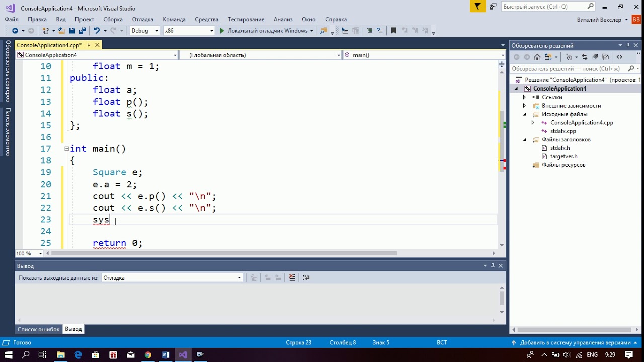Screen dimensions: 644x362
Task: Open the Debug configuration dropdown
Action: (144, 31)
